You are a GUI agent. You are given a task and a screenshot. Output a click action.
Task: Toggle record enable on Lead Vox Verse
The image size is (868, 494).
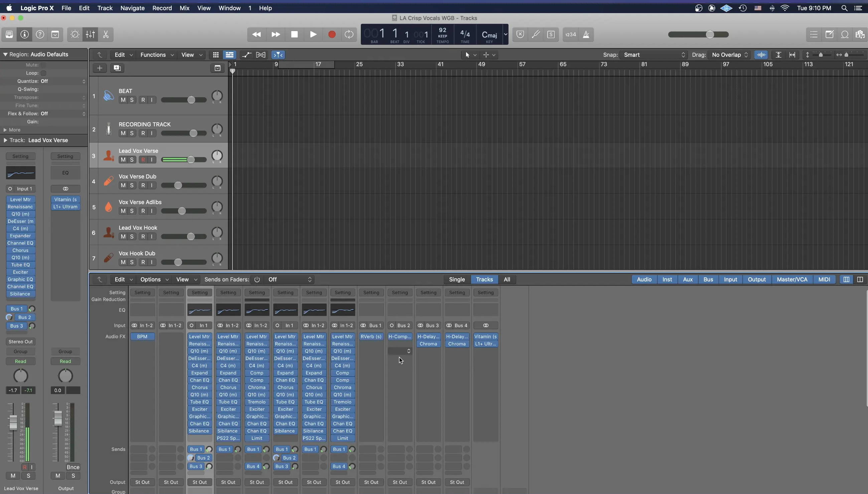[143, 159]
